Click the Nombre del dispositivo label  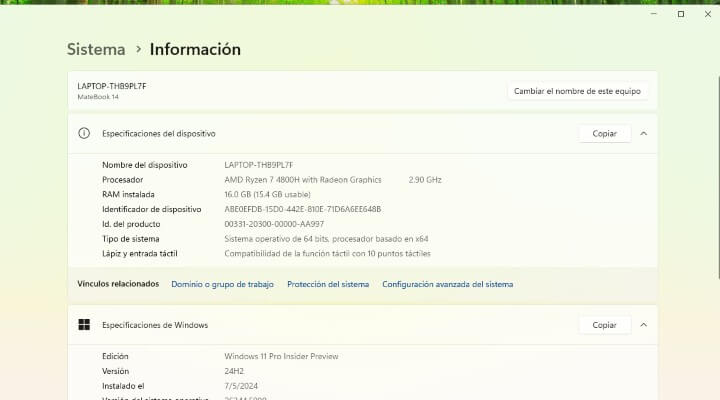point(145,165)
